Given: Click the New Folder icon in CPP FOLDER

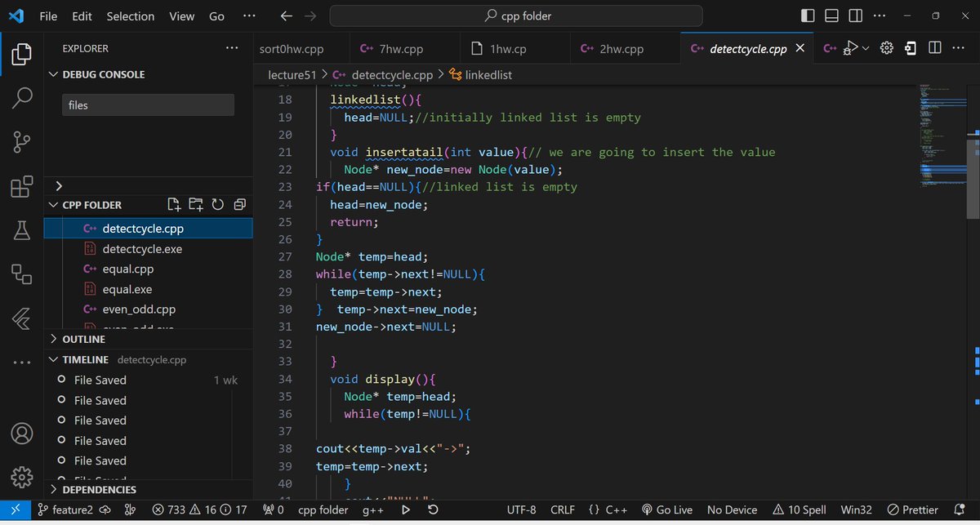Looking at the screenshot, I should click(x=195, y=205).
